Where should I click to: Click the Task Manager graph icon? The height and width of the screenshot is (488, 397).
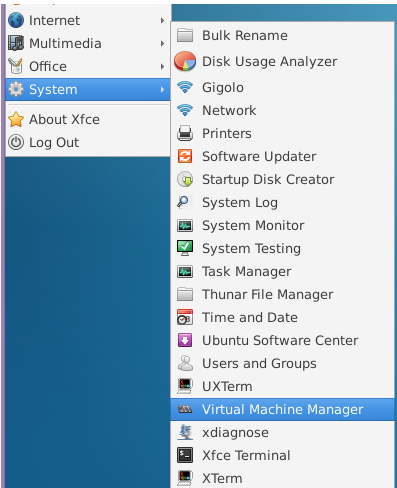[185, 271]
